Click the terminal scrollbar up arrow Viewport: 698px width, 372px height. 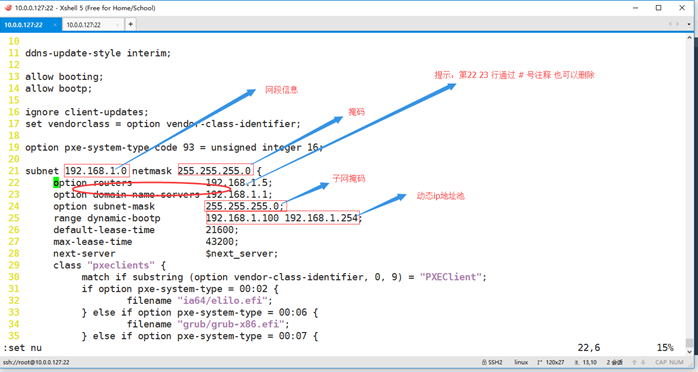pos(689,38)
